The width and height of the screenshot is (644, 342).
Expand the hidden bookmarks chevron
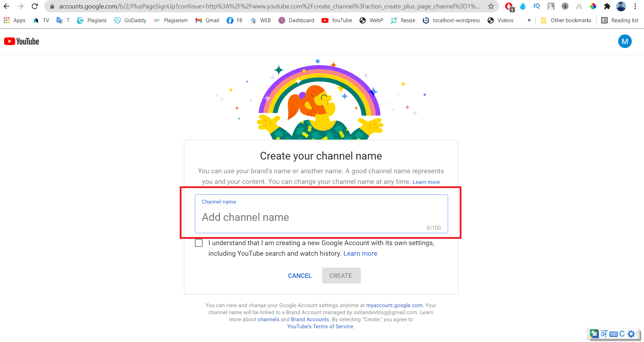coord(529,20)
